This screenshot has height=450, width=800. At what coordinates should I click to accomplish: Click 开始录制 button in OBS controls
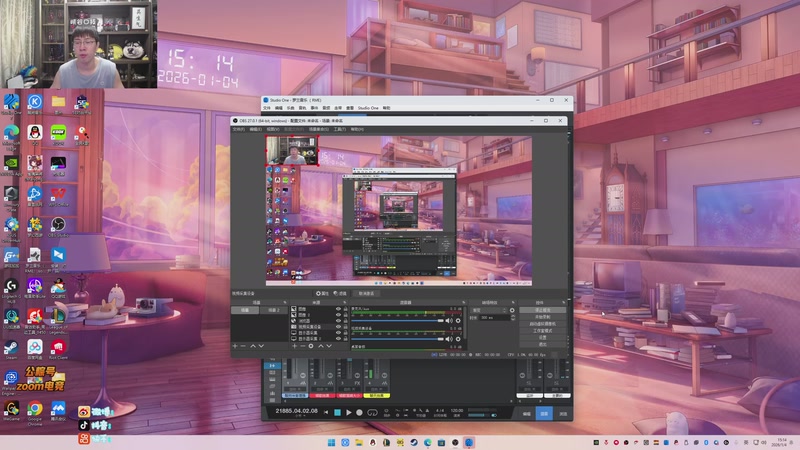pos(543,317)
